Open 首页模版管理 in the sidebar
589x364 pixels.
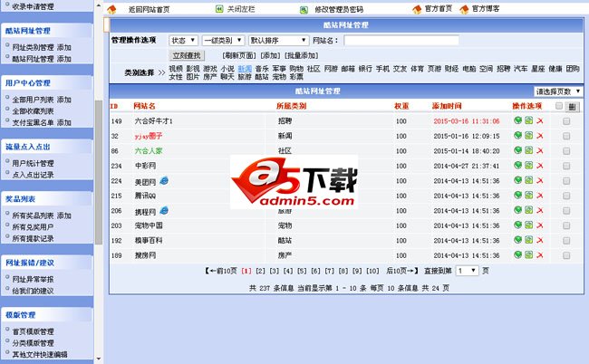(x=33, y=331)
